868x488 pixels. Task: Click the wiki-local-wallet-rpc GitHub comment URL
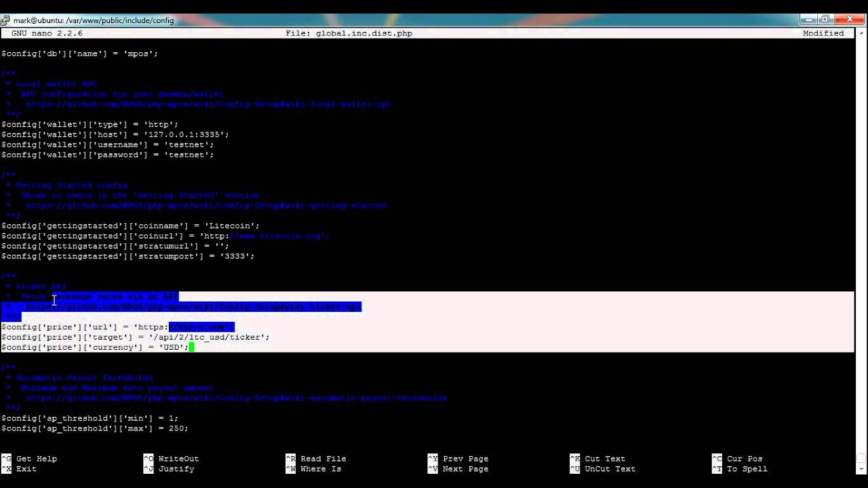[x=209, y=104]
